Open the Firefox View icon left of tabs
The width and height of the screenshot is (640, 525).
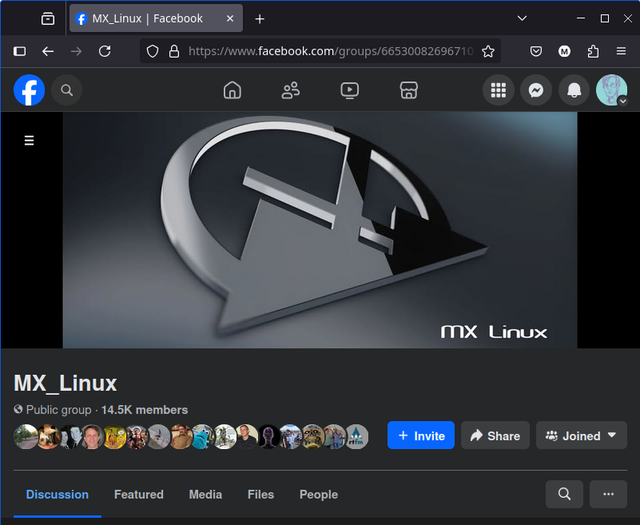point(48,19)
